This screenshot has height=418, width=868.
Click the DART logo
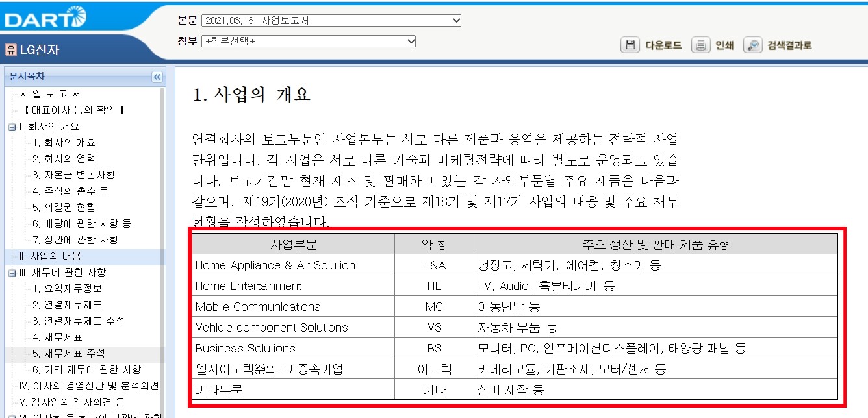[x=45, y=18]
